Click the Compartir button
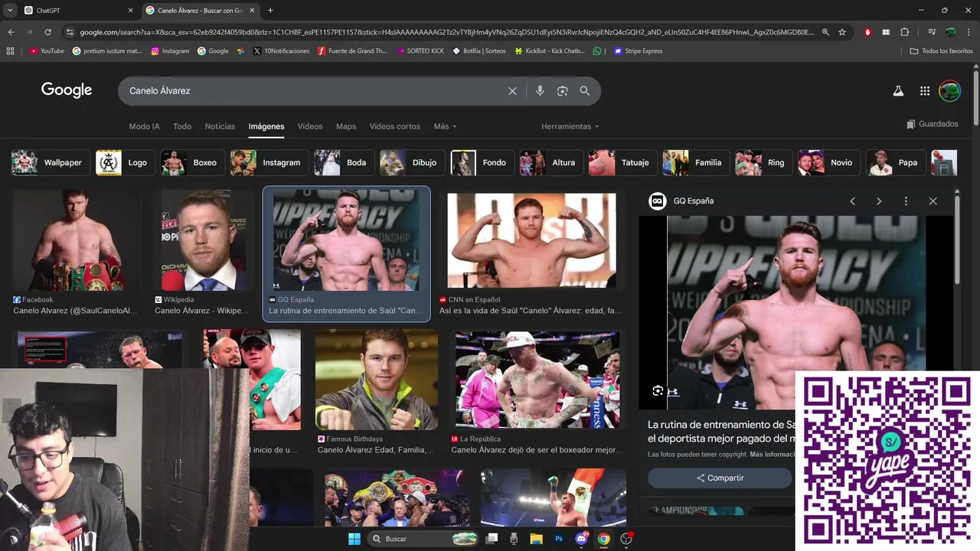This screenshot has height=551, width=980. [720, 478]
